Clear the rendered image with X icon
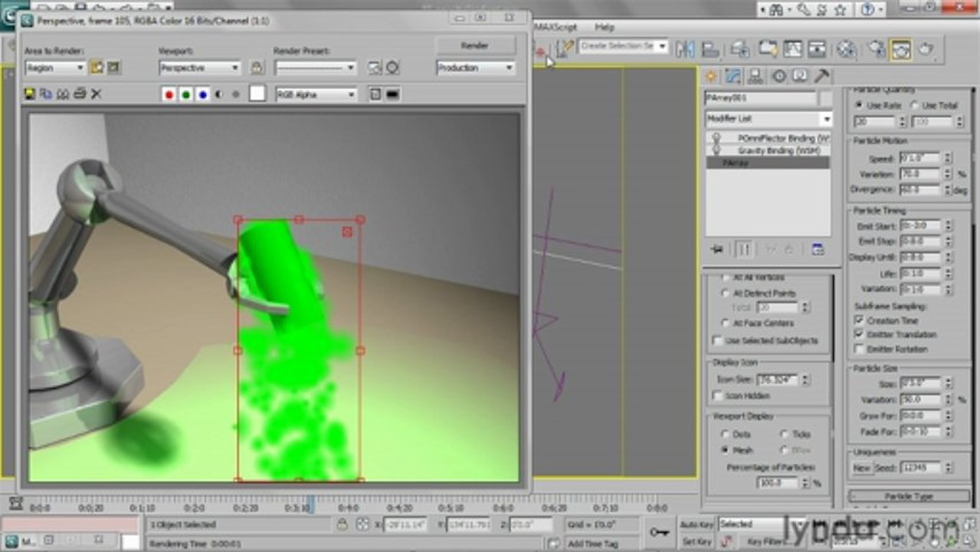This screenshot has height=552, width=980. click(x=97, y=94)
